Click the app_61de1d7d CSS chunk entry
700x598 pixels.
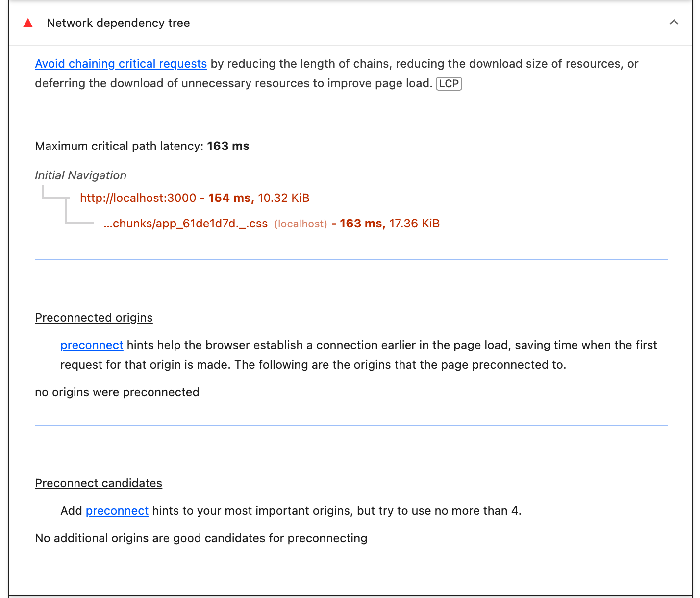click(185, 224)
